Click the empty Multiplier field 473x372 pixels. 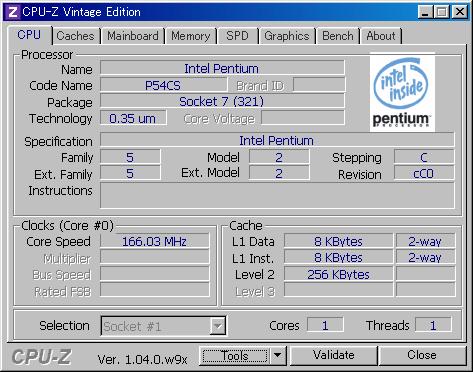point(154,257)
